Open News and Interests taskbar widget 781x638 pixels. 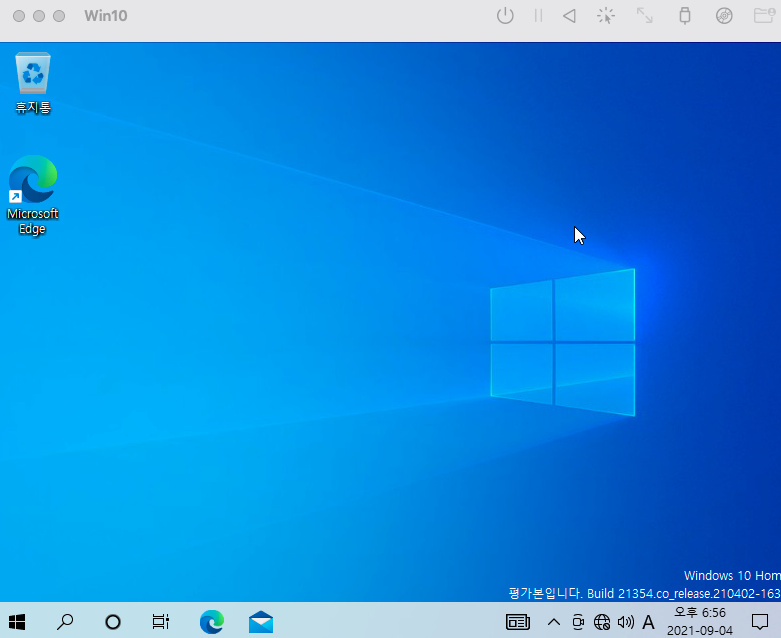pos(518,622)
